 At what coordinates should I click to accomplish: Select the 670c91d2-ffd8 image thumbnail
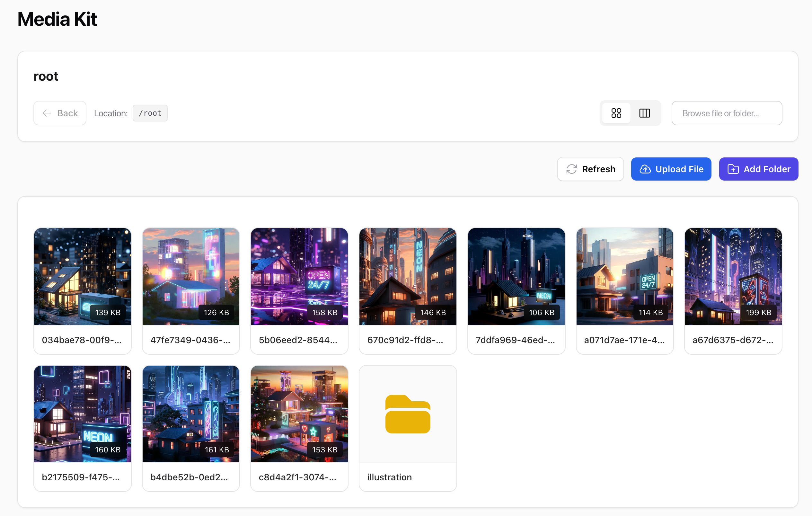point(408,276)
